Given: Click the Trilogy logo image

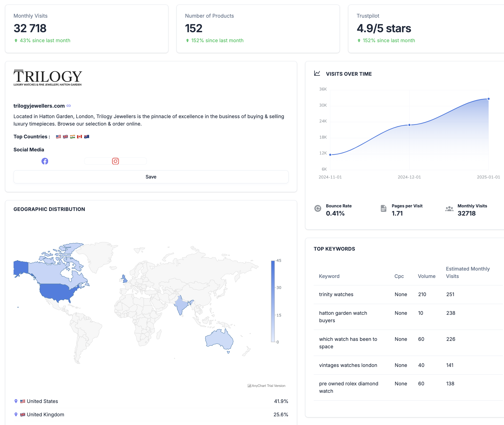Looking at the screenshot, I should coord(48,78).
